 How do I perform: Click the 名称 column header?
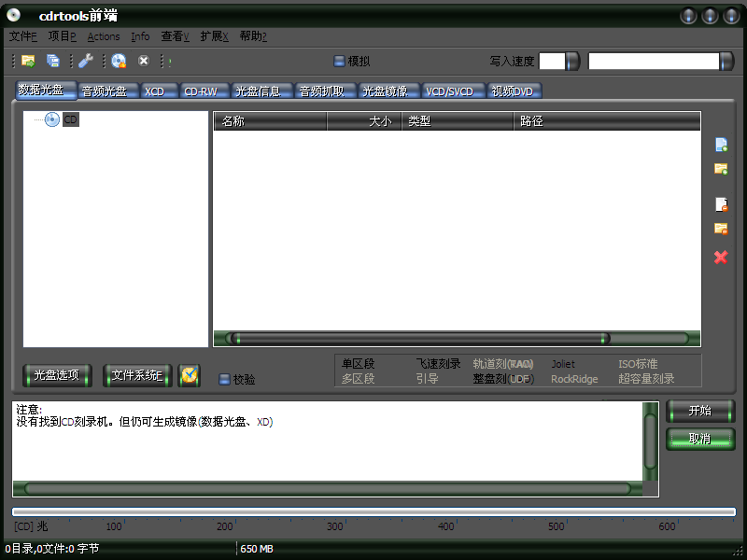(270, 121)
